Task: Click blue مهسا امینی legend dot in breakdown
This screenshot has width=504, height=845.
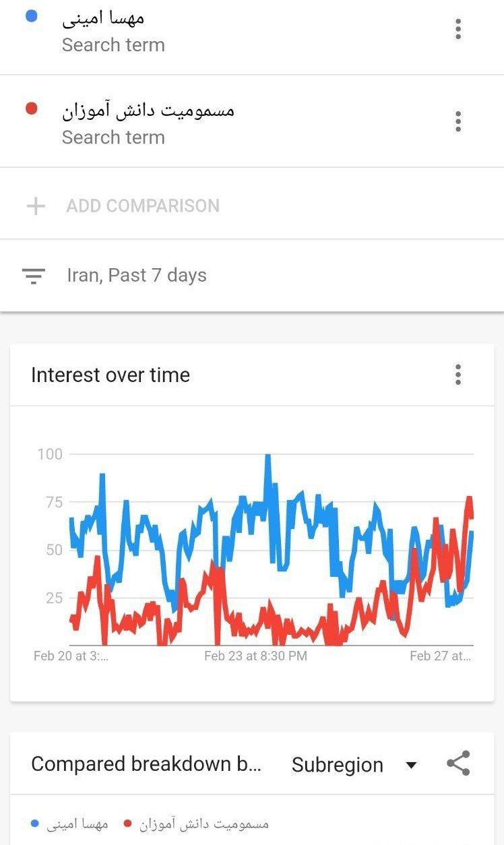Action: point(35,823)
